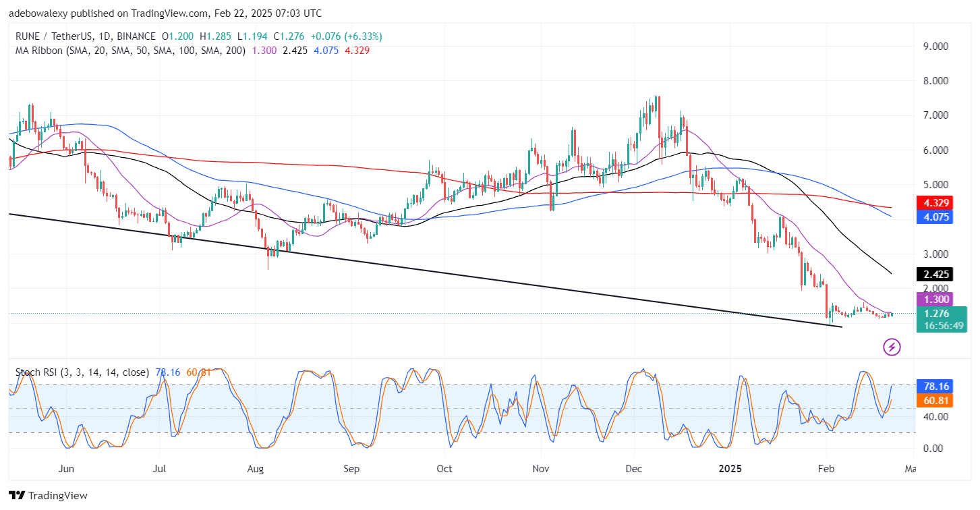Click the Jul label on the time axis

(x=160, y=468)
